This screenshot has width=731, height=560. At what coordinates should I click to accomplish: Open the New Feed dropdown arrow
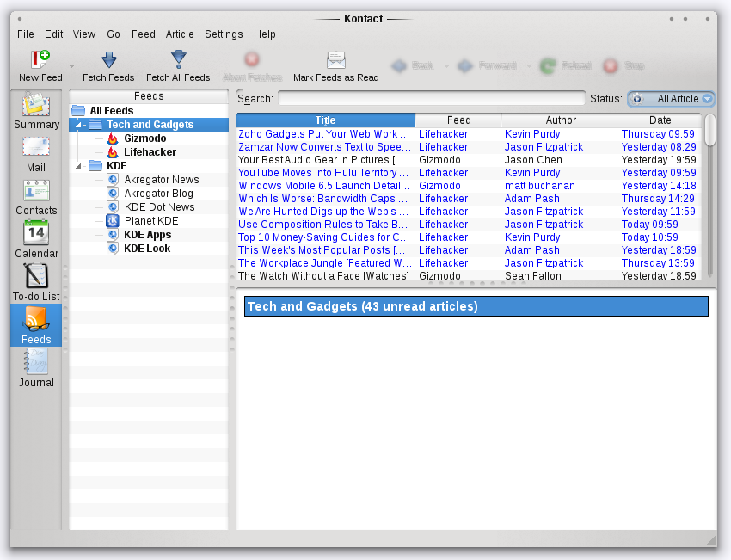tap(71, 65)
